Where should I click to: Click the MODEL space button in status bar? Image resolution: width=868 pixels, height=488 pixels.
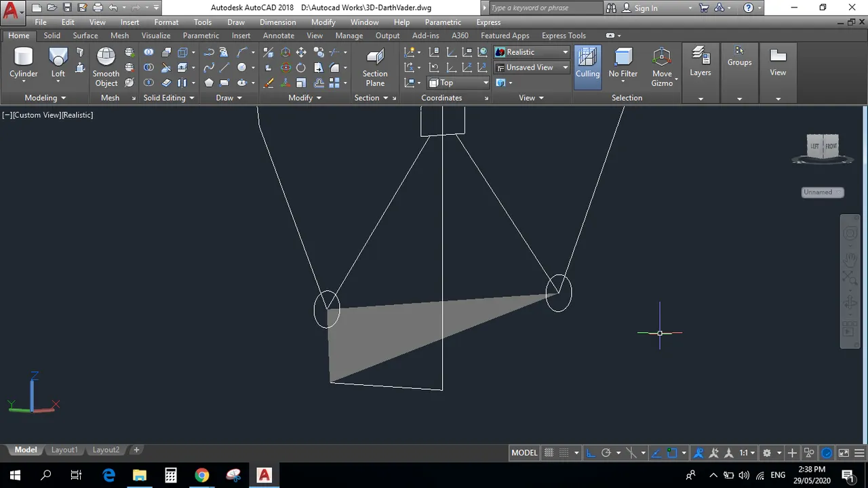click(524, 453)
